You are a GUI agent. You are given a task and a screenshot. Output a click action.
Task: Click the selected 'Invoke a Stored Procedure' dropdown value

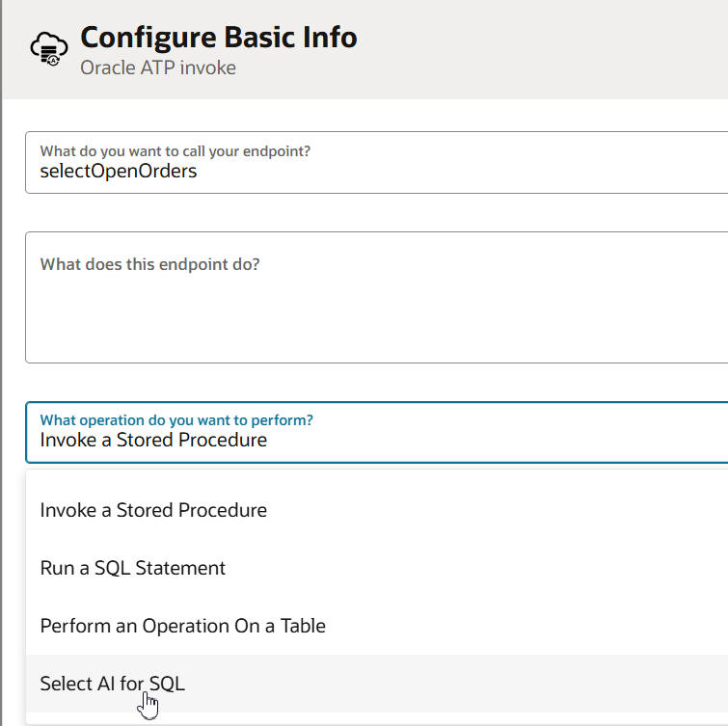(153, 441)
